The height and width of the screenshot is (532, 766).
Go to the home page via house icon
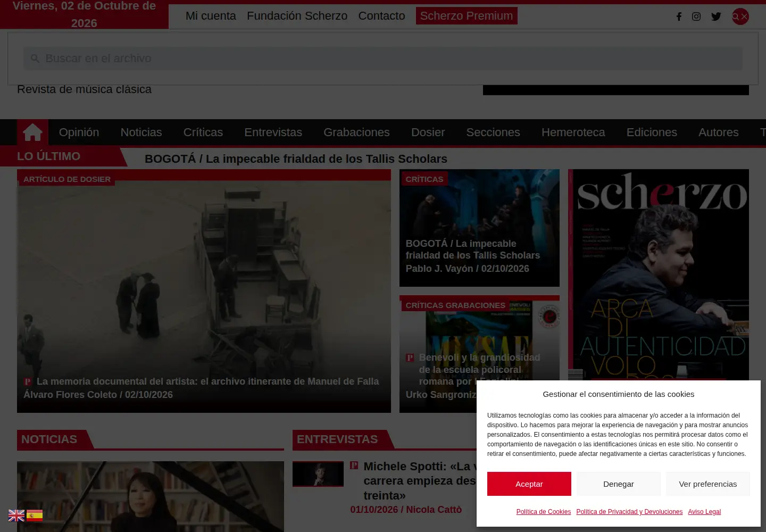point(32,132)
